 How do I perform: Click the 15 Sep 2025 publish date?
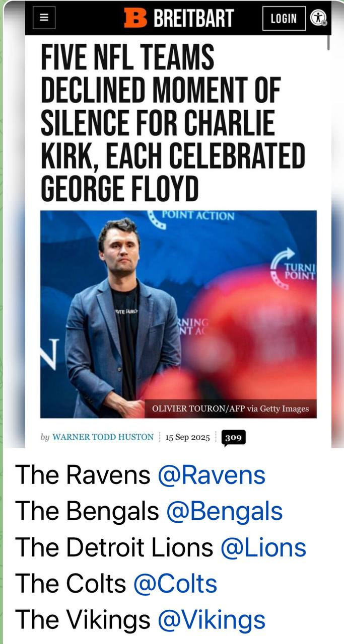187,437
